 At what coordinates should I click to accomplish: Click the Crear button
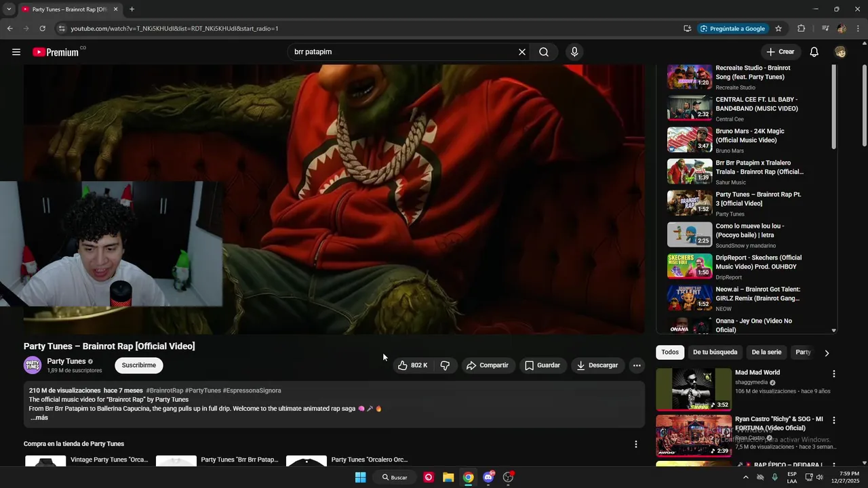(x=781, y=52)
